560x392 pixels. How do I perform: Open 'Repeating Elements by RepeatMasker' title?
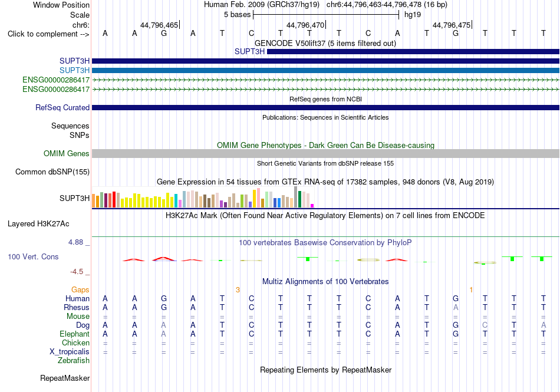(325, 370)
